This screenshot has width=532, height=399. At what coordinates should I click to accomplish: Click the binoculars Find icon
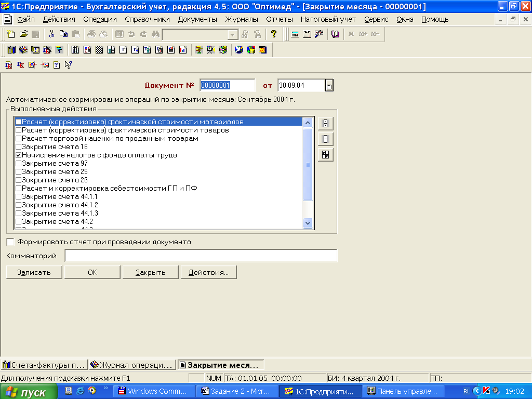point(155,34)
